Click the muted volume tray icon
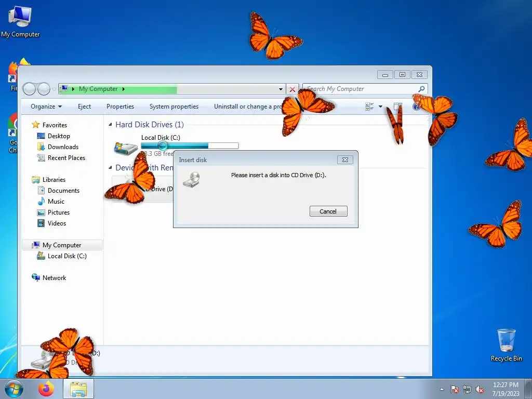 (480, 389)
